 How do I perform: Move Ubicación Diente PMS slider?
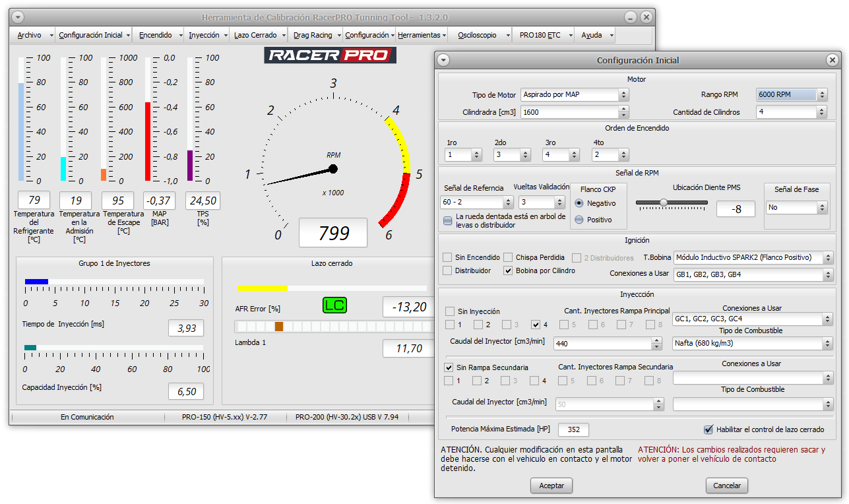pyautogui.click(x=664, y=203)
